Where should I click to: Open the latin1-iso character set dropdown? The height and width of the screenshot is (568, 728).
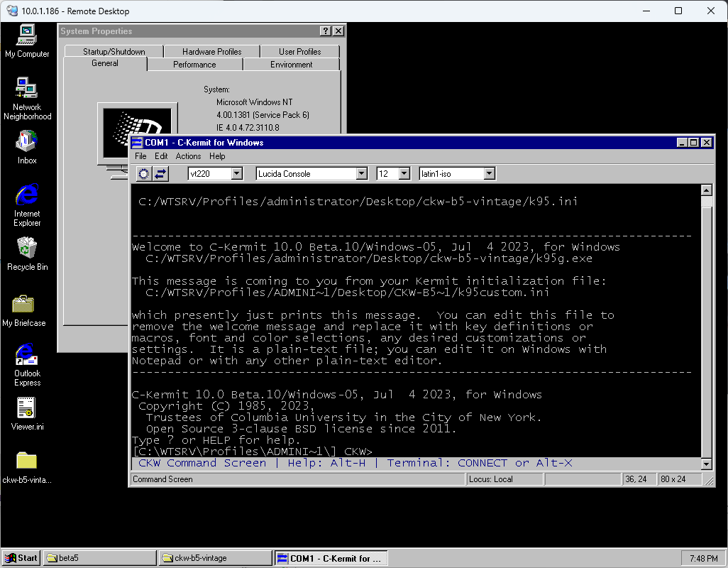click(489, 174)
